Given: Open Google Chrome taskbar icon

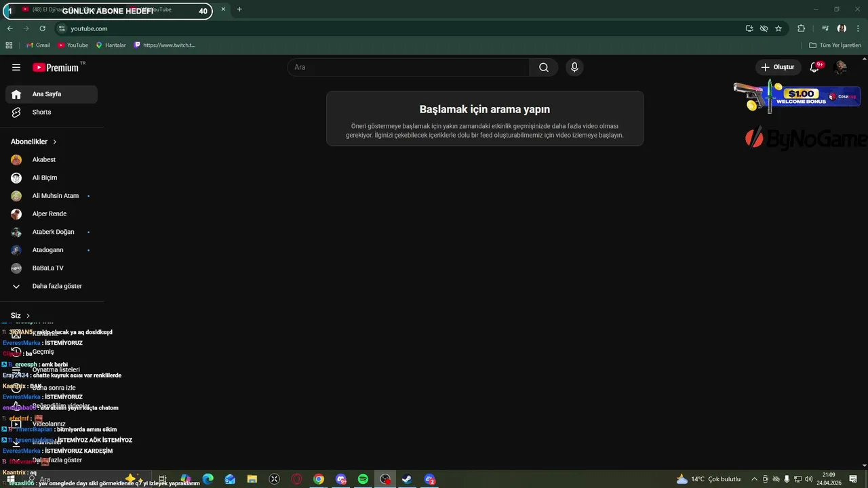Looking at the screenshot, I should [x=319, y=479].
